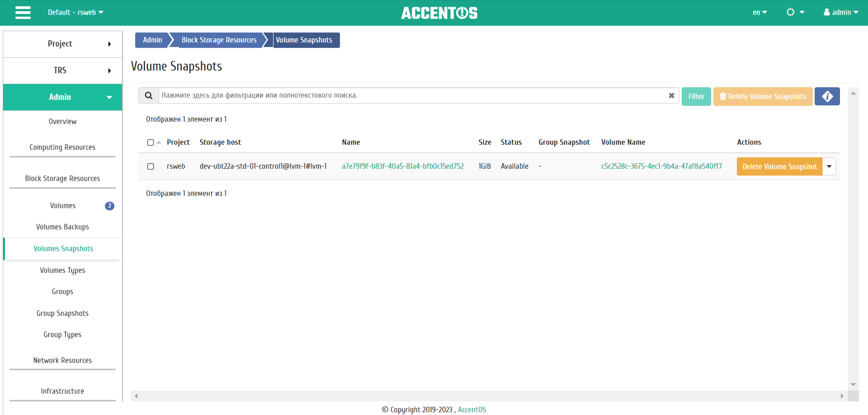The width and height of the screenshot is (868, 415).
Task: Click Block Storage Resources breadcrumb
Action: coord(219,40)
